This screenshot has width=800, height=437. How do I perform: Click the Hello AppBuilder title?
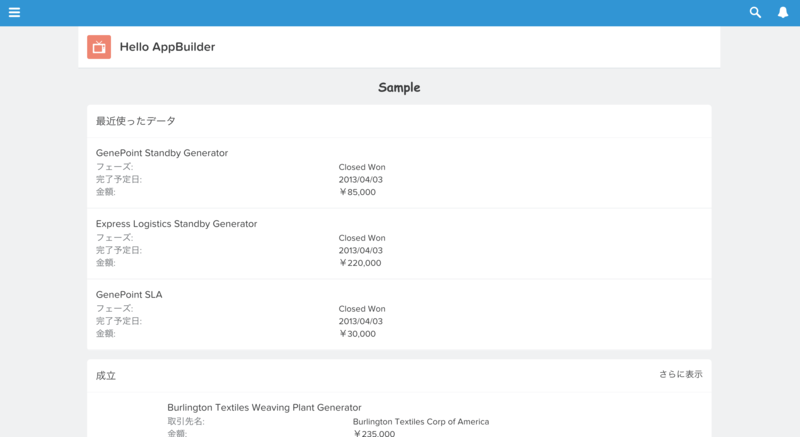tap(167, 47)
